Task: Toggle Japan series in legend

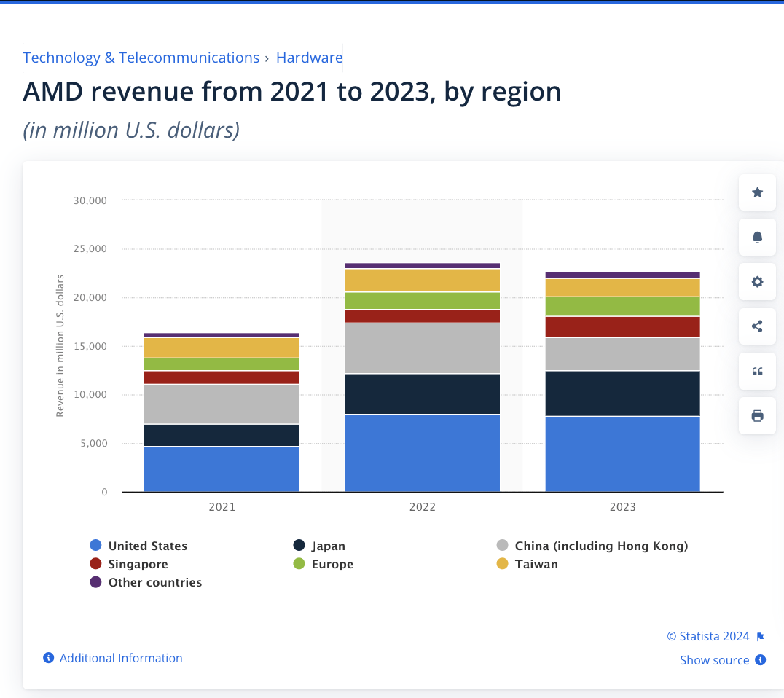Action: point(328,546)
